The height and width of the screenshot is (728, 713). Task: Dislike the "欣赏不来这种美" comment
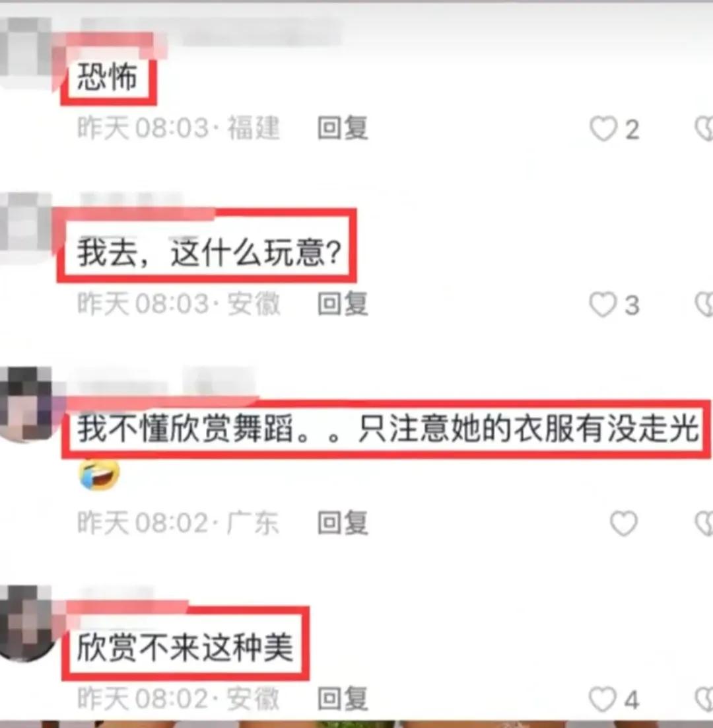[704, 700]
